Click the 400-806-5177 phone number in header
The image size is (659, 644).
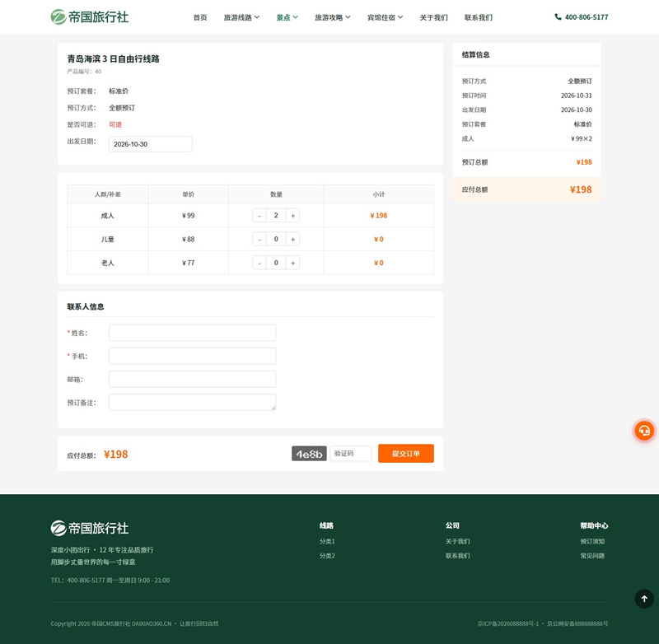coord(587,17)
